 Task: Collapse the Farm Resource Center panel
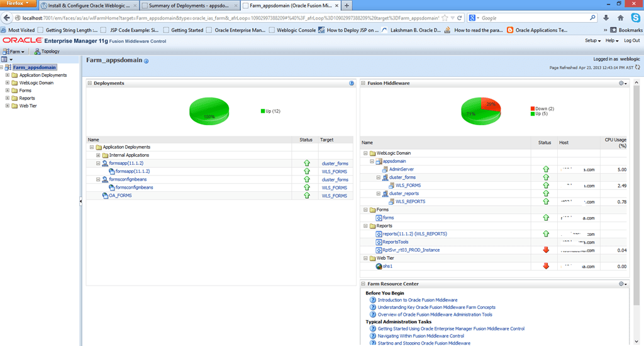363,284
